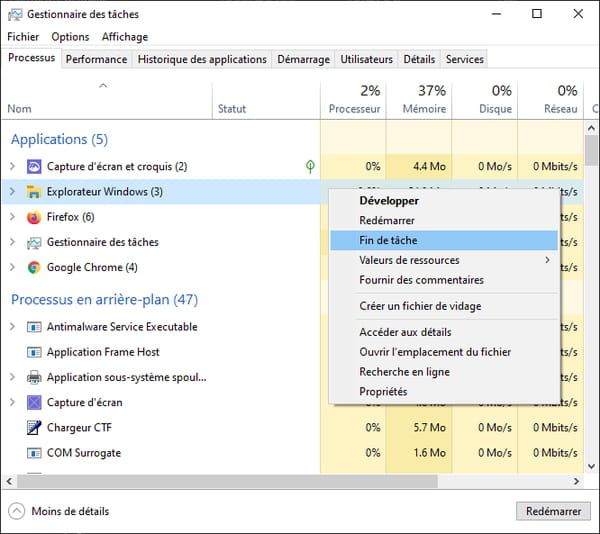
Task: Choose Créer un fichier de vidage
Action: click(x=444, y=306)
